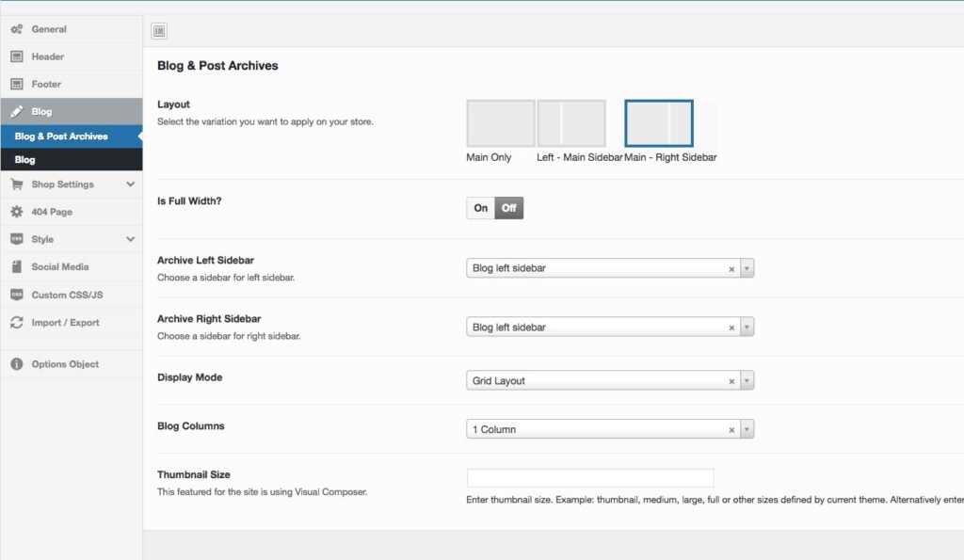Turn Is Full Width to On
Screen dimensions: 964x560
(481, 208)
